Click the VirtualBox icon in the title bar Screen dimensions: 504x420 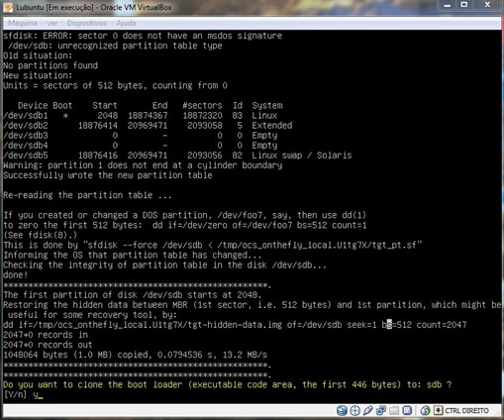point(8,7)
